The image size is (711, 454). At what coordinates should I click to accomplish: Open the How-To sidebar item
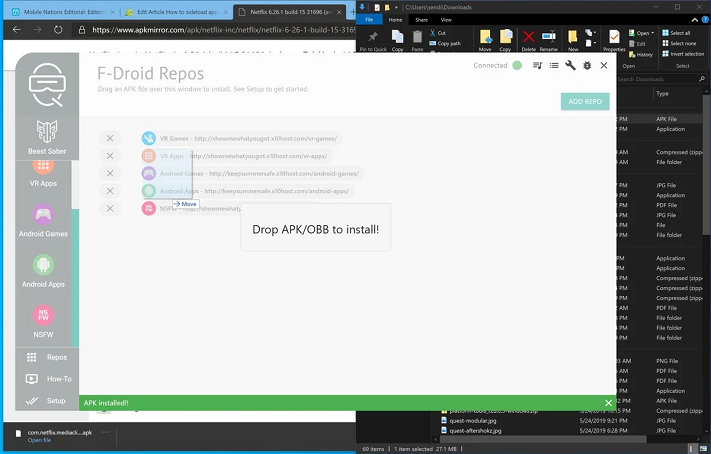[x=46, y=379]
